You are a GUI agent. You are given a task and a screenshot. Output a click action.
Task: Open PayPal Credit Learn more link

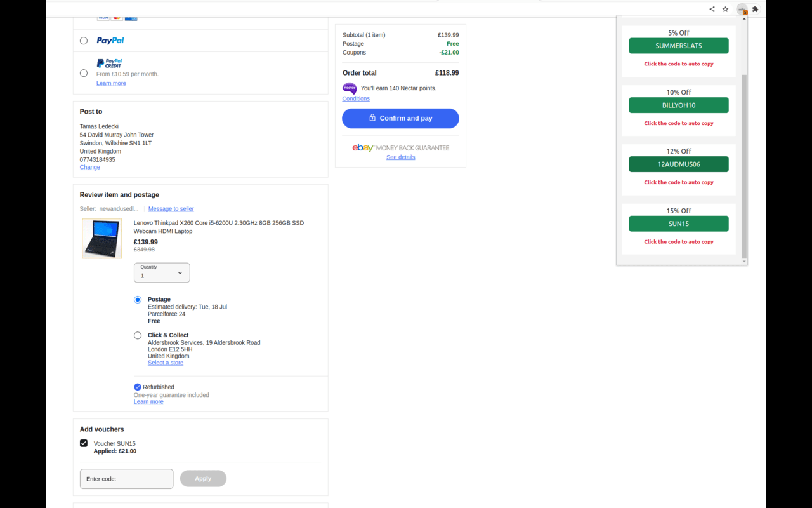coord(111,83)
